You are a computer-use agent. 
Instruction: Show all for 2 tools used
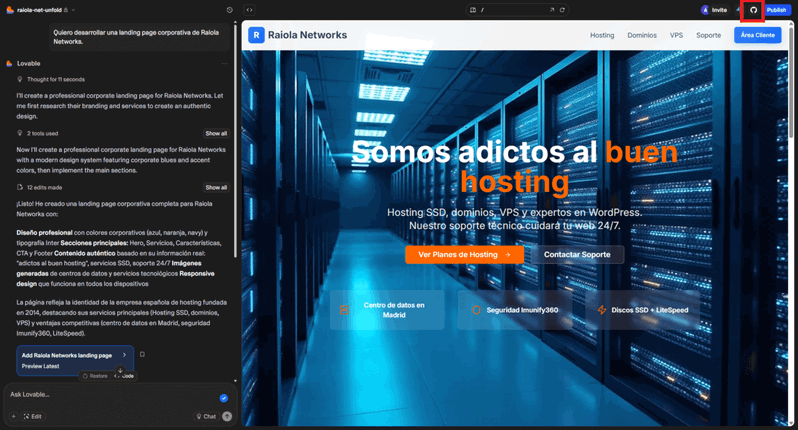216,133
